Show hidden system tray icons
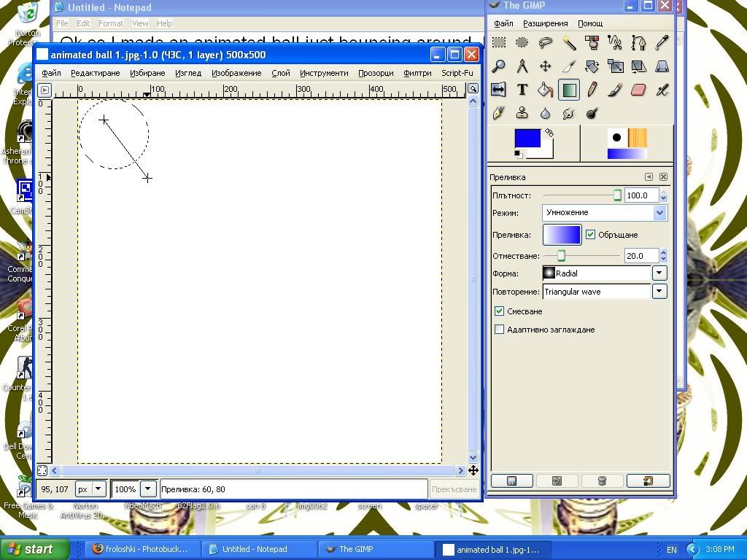 [693, 550]
